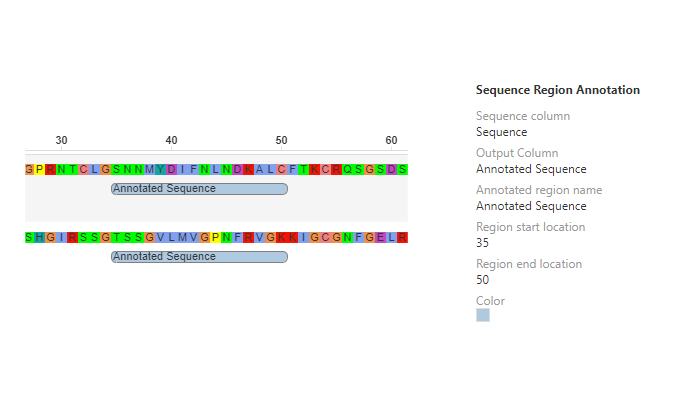Click the top row Annotated Sequence bar
This screenshot has height=400, width=700.
199,189
